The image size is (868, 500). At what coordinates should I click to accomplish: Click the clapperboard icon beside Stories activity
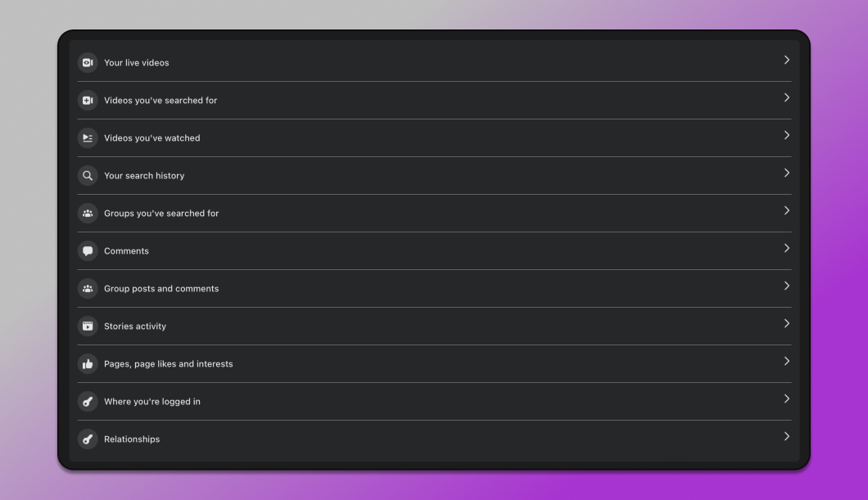88,326
